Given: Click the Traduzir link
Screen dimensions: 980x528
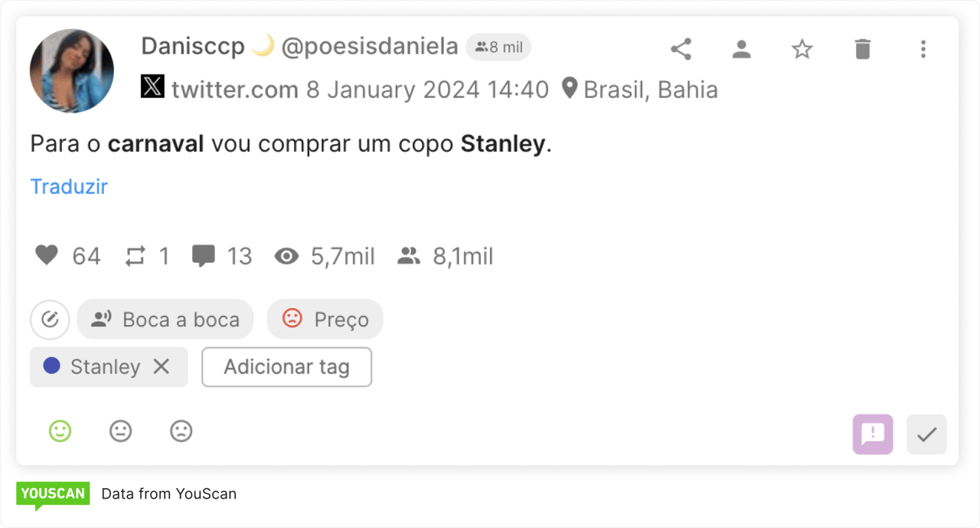Looking at the screenshot, I should 69,187.
